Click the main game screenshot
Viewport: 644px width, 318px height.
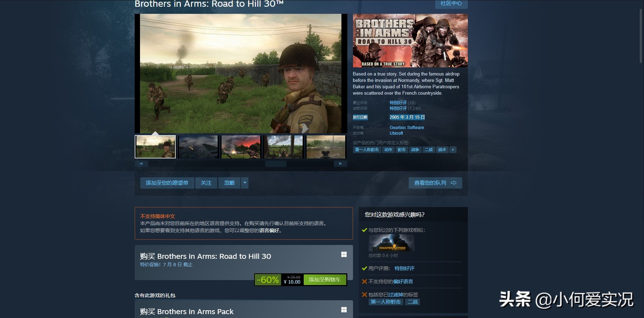coord(241,73)
